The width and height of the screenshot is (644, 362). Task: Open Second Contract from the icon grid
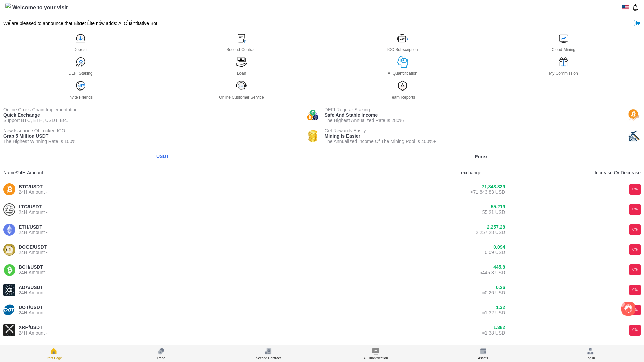coord(241,38)
